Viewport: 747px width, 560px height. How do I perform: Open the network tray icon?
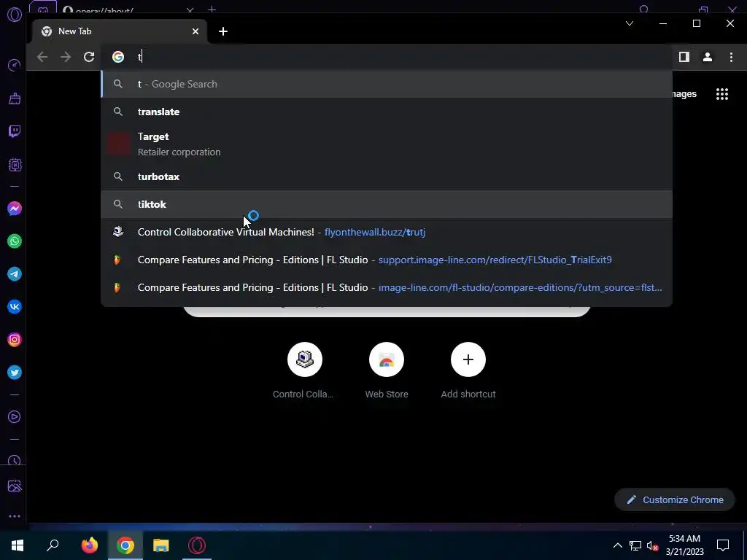(x=635, y=545)
